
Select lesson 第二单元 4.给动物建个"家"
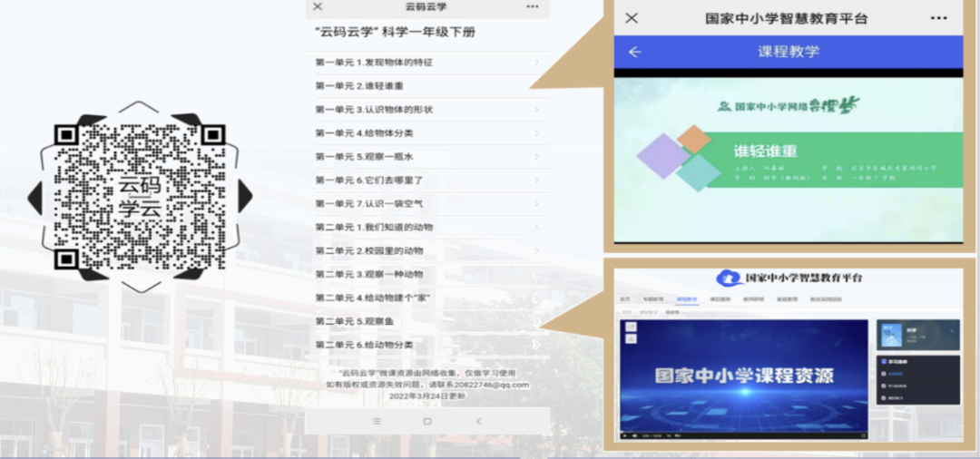tap(426, 298)
